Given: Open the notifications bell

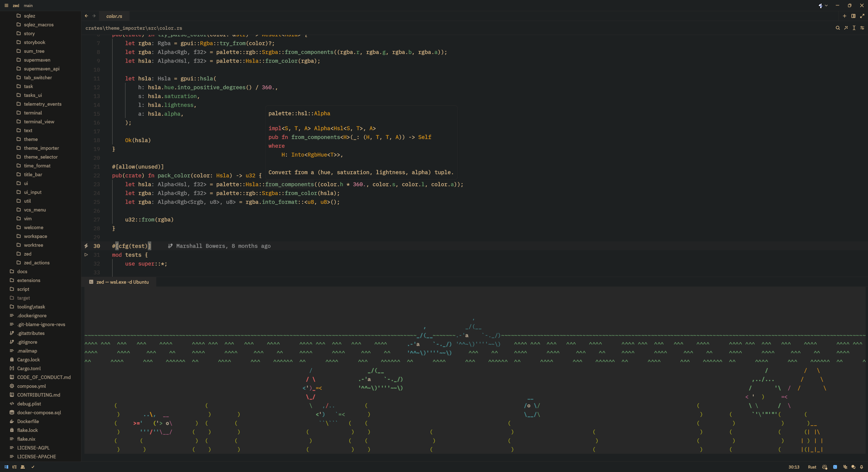Looking at the screenshot, I should [x=862, y=467].
